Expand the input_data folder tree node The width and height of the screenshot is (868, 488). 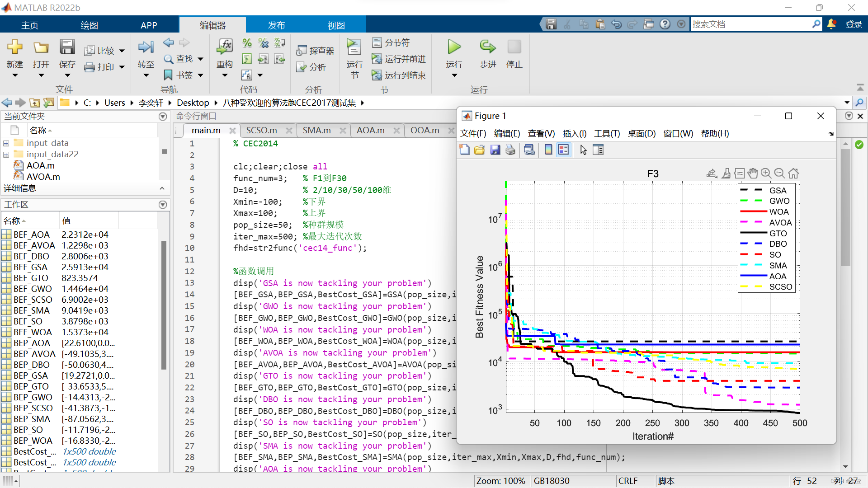pyautogui.click(x=6, y=143)
